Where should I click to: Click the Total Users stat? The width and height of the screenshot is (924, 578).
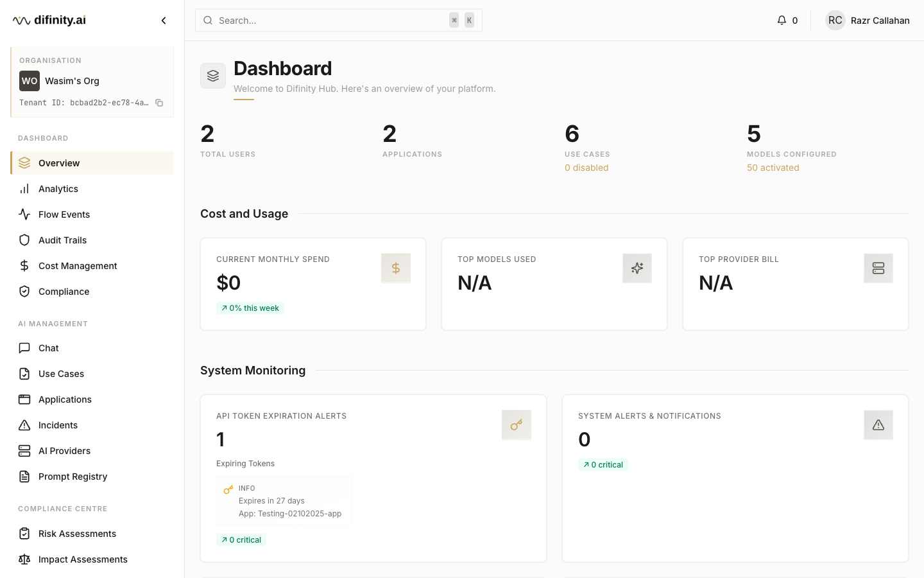coord(228,141)
